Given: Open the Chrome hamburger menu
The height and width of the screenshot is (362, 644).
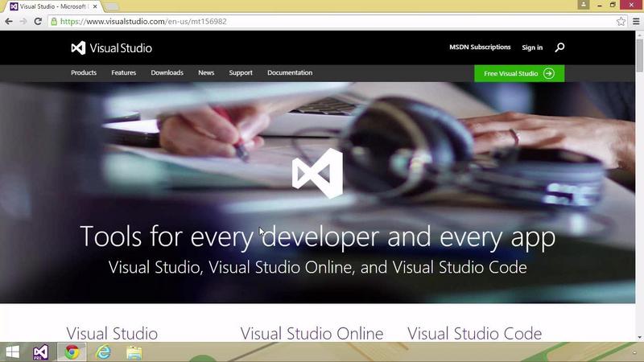Looking at the screenshot, I should 636,22.
